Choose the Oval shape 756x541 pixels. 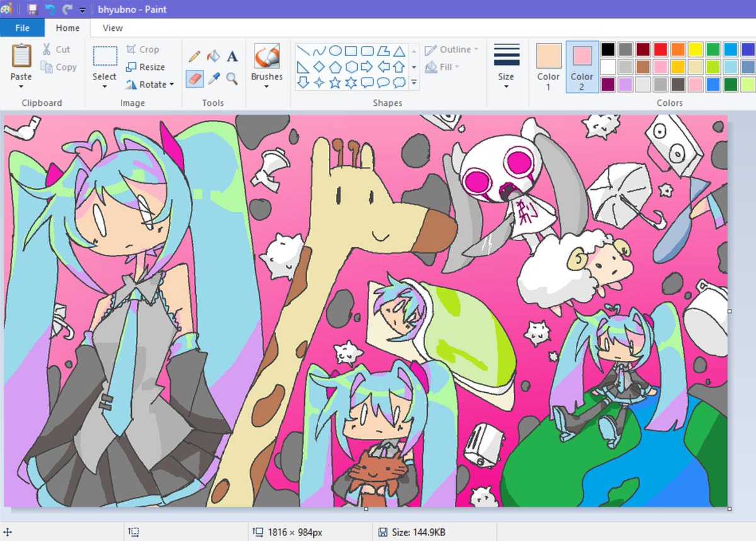click(335, 51)
